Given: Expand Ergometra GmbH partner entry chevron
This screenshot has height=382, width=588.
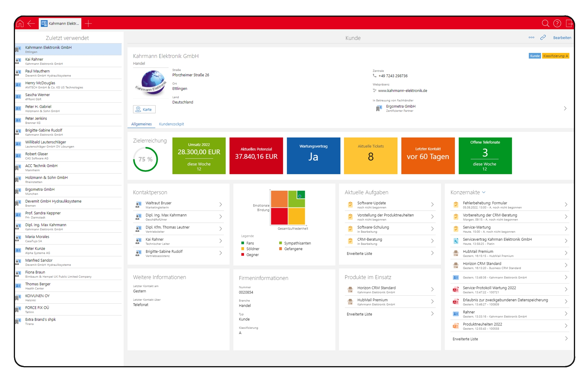Looking at the screenshot, I should point(565,108).
